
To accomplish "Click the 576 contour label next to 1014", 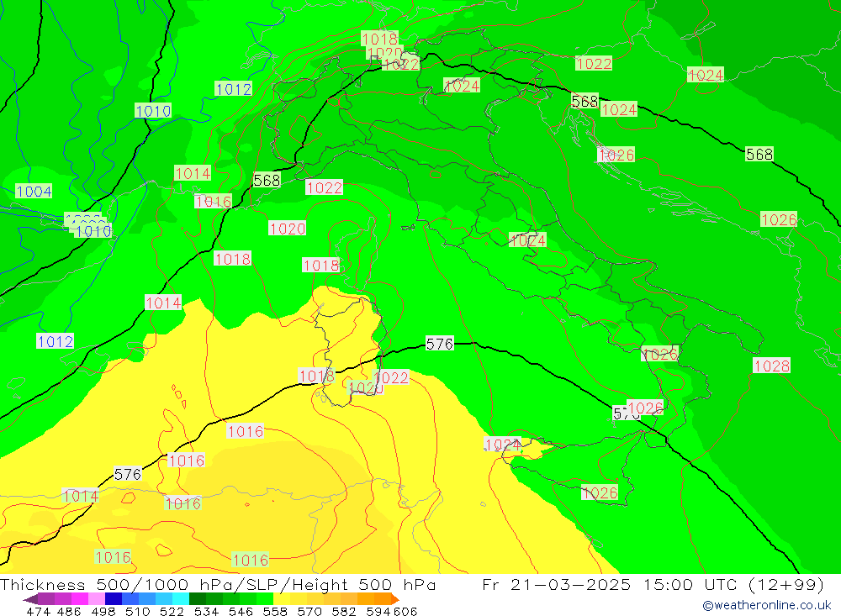I will (128, 475).
